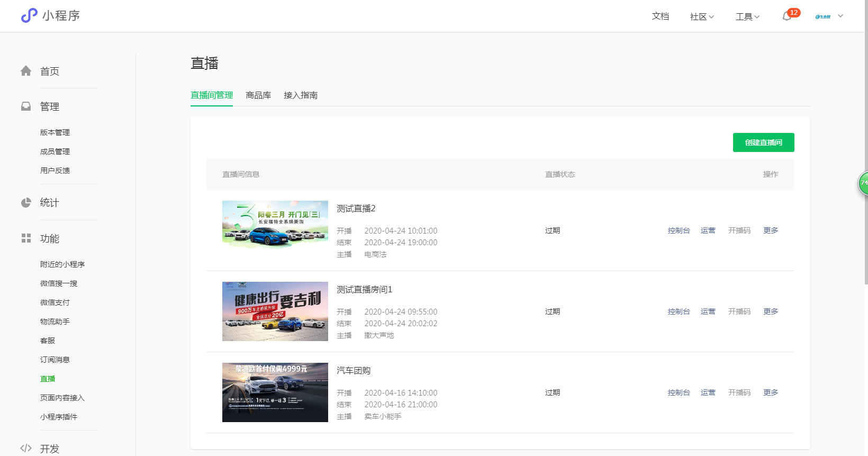Click the green floating badge at right edge
This screenshot has width=868, height=456.
click(863, 183)
